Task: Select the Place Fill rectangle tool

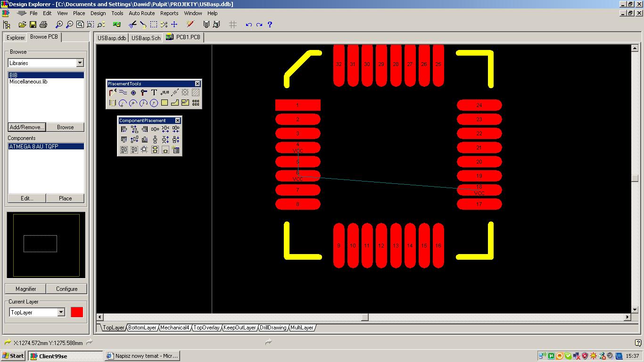Action: click(x=165, y=103)
